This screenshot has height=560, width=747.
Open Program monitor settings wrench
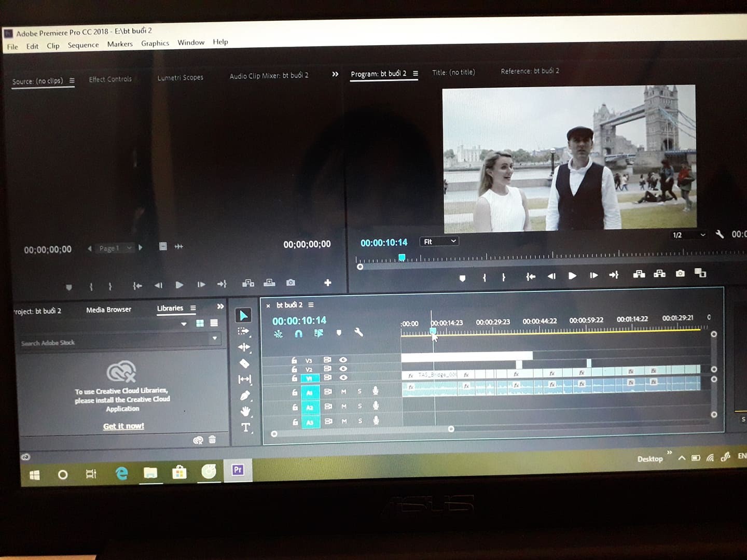point(720,234)
